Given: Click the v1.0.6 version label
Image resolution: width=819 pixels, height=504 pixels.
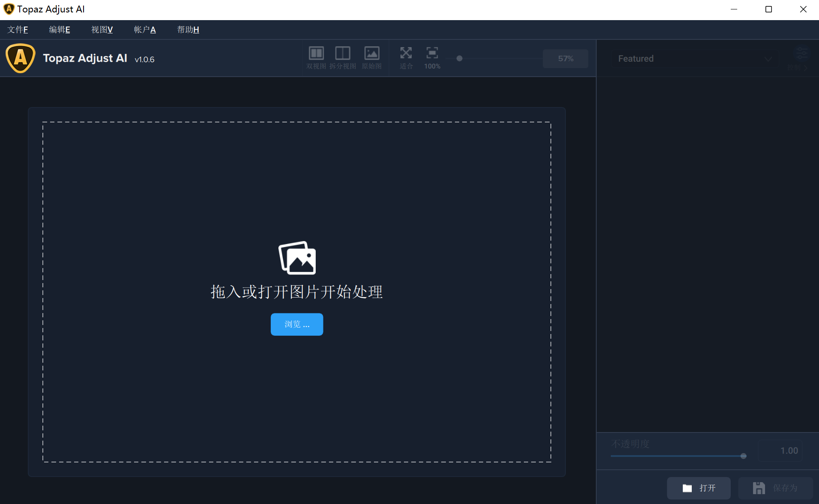Looking at the screenshot, I should click(x=144, y=60).
